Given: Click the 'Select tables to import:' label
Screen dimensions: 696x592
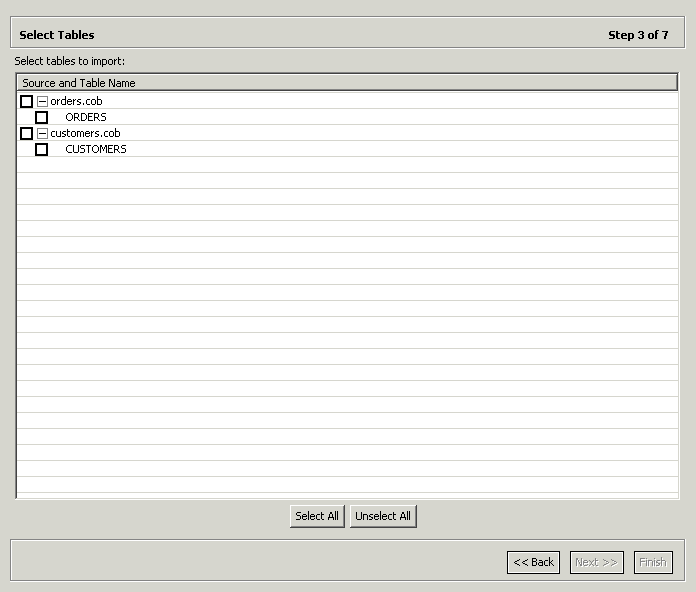Looking at the screenshot, I should pyautogui.click(x=70, y=61).
